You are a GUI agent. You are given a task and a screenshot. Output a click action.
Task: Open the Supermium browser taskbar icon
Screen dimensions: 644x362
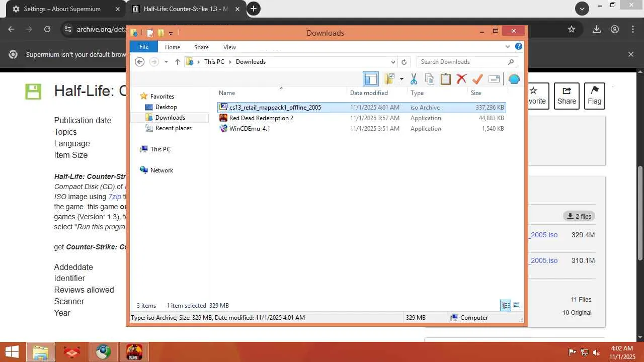pyautogui.click(x=103, y=352)
